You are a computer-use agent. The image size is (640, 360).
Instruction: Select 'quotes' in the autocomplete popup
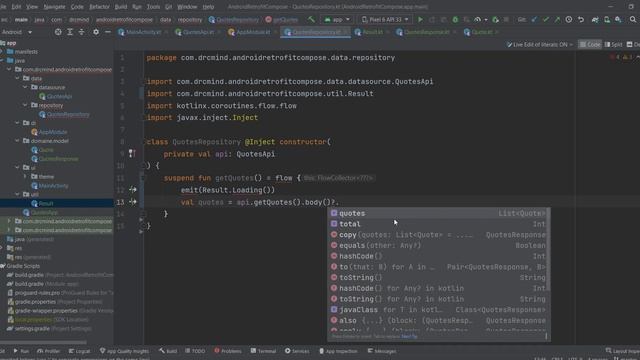click(439, 213)
